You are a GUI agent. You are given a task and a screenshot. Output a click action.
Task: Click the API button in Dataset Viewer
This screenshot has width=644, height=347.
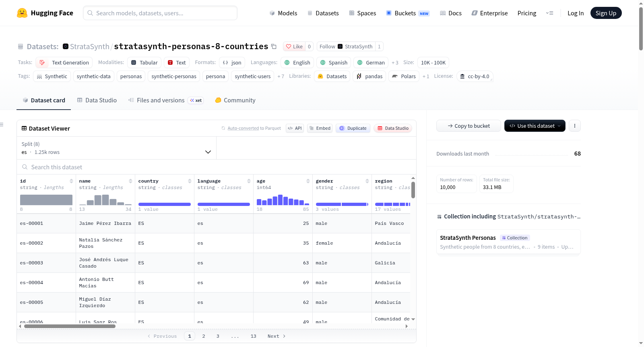(295, 128)
